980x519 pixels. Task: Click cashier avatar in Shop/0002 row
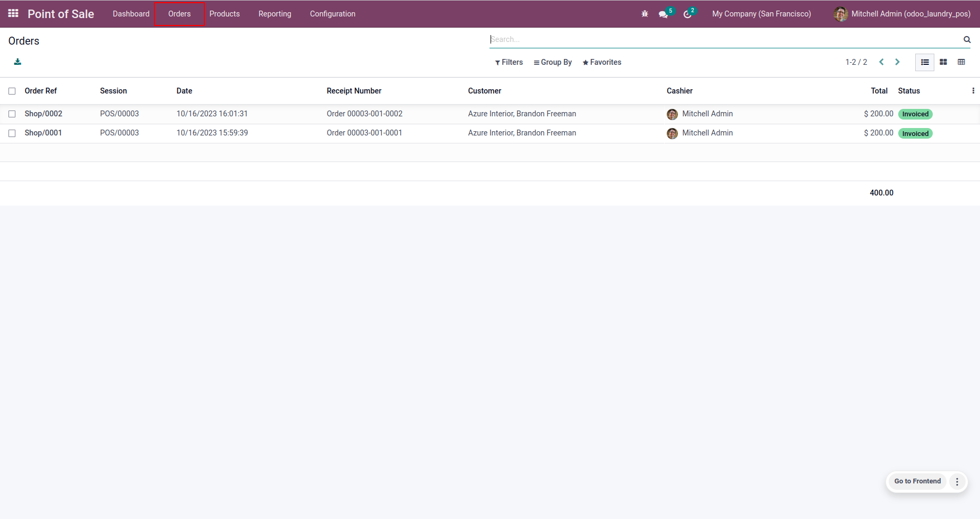[672, 114]
